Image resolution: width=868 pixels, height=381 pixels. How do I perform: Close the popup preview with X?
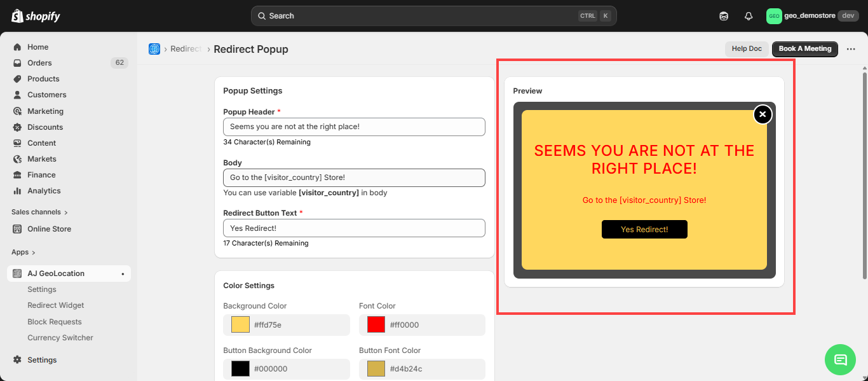[x=763, y=114]
